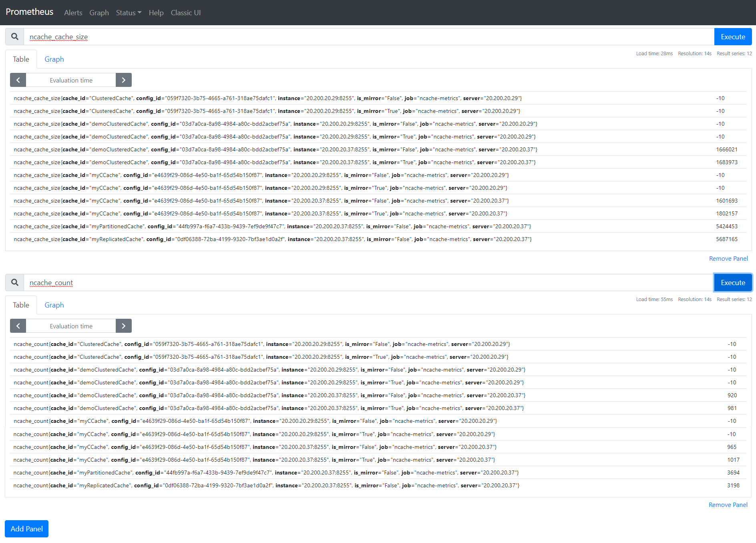The width and height of the screenshot is (756, 543).
Task: Click the right arrow to increase first panel evaluation time
Action: point(123,80)
